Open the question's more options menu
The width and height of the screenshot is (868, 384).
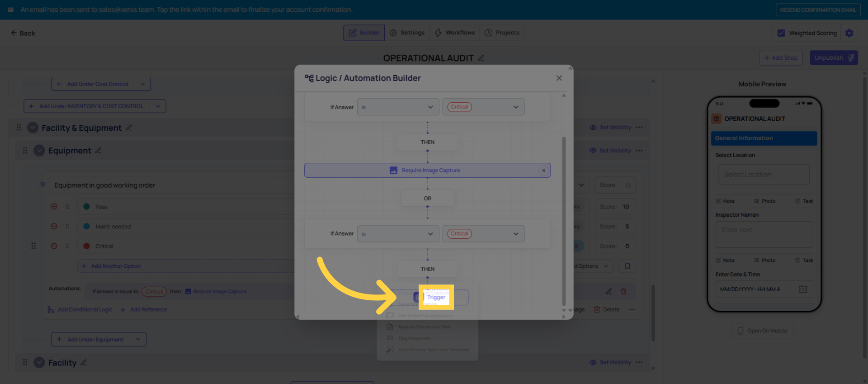pyautogui.click(x=632, y=309)
